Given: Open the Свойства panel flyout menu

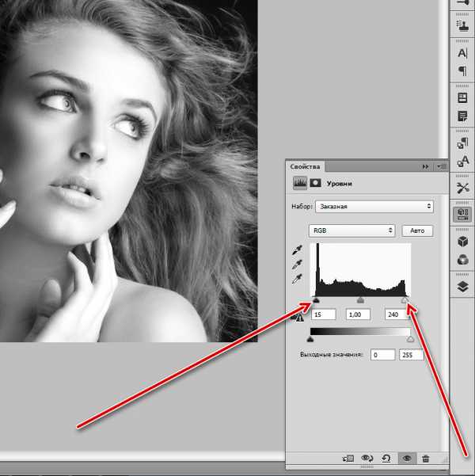Looking at the screenshot, I should coord(443,166).
